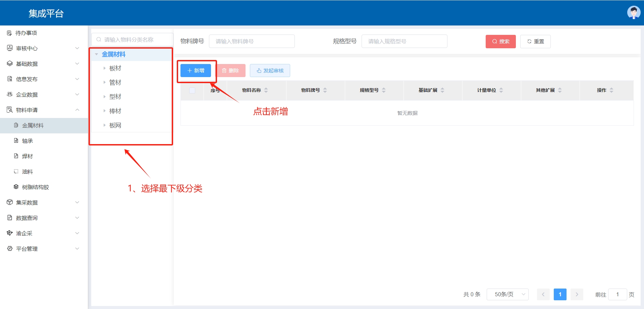Viewport: 644px width, 309px height.
Task: Collapse the 金属材料 tree category
Action: pyautogui.click(x=97, y=54)
